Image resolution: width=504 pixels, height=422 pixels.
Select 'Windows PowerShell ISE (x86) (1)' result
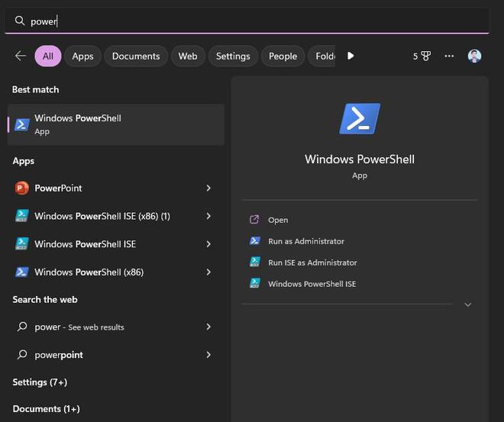pos(116,216)
